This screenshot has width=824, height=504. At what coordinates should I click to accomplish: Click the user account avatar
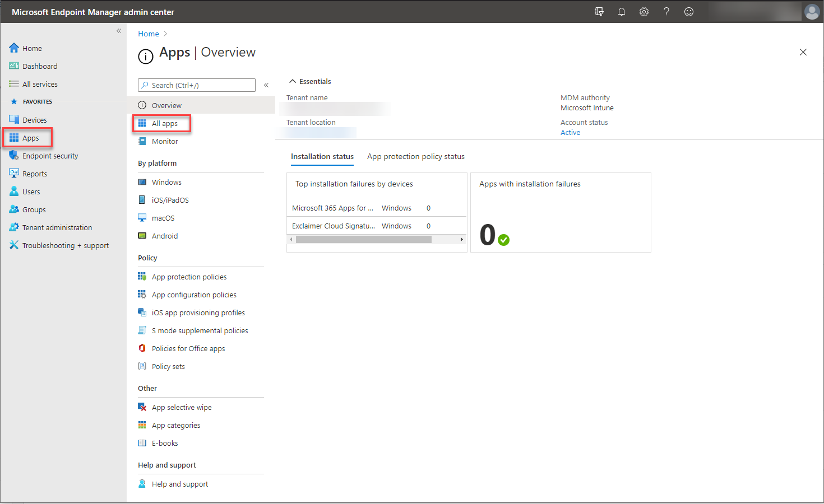coord(812,12)
